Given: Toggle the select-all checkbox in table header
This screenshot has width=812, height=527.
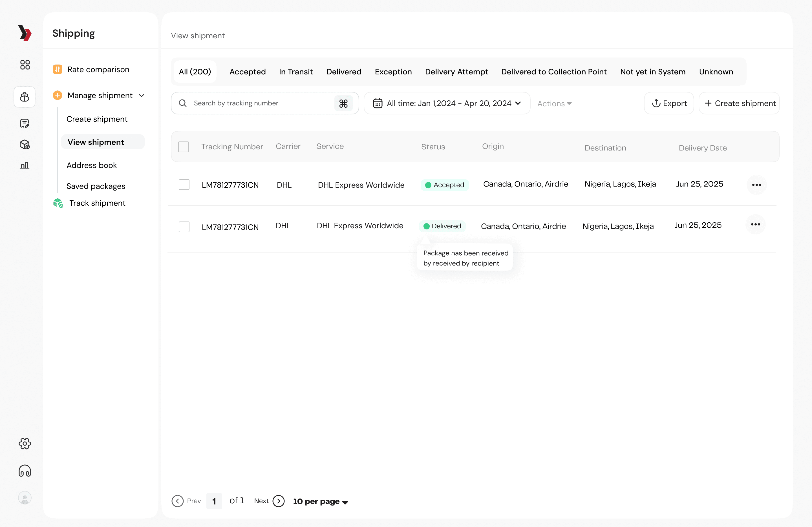Looking at the screenshot, I should [x=184, y=147].
